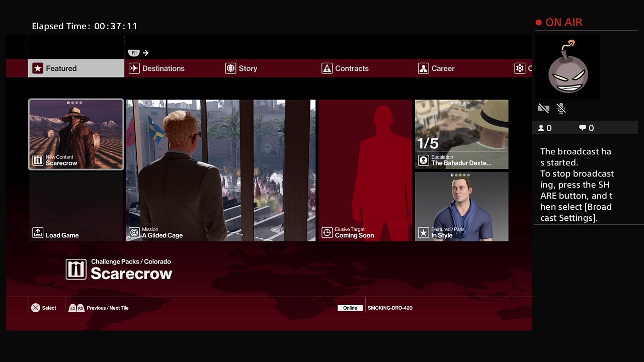This screenshot has height=362, width=644.
Task: Click the Elusive Target clock icon
Action: click(327, 232)
